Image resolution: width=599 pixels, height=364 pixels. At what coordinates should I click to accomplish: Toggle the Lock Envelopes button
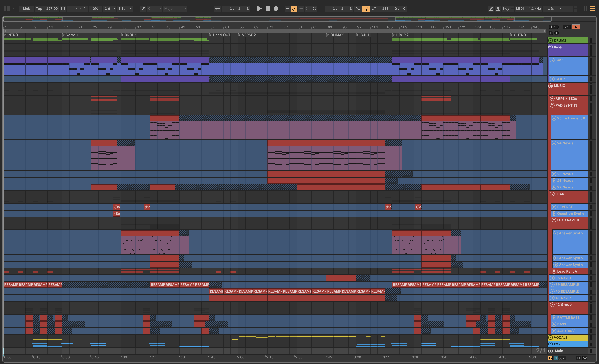coord(576,27)
